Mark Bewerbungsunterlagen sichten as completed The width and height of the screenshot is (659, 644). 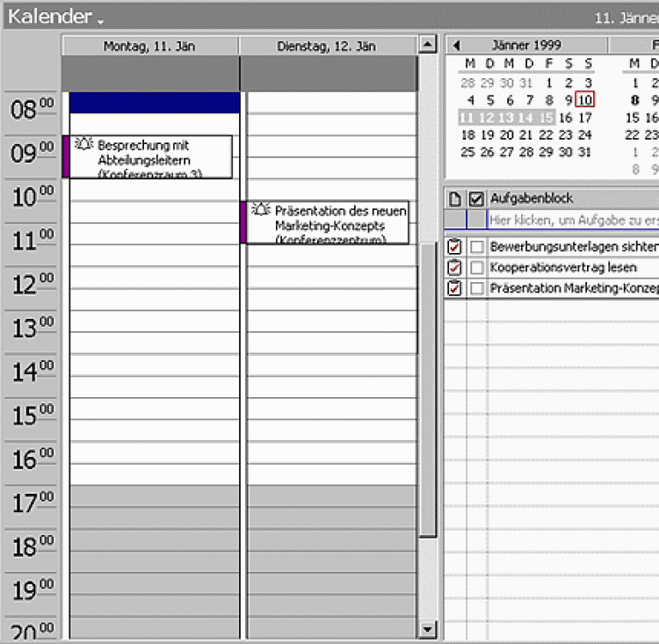point(476,247)
